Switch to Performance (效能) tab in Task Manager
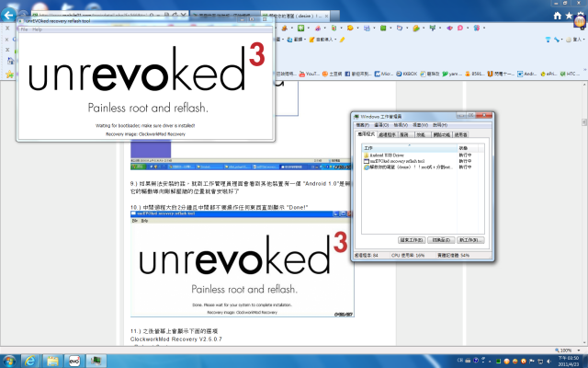 pyautogui.click(x=421, y=134)
